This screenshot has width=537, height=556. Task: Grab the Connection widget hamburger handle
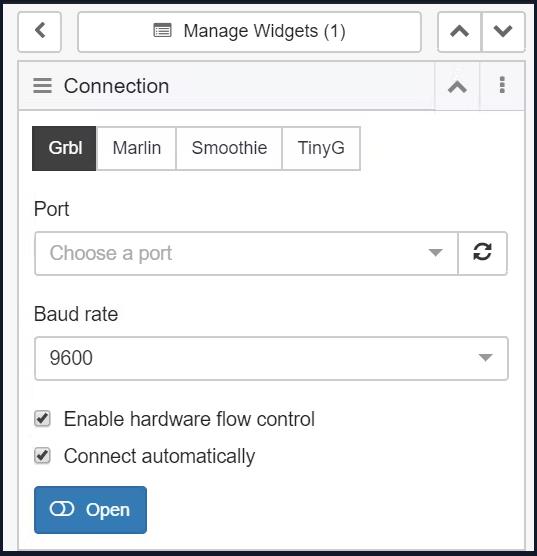[x=43, y=86]
